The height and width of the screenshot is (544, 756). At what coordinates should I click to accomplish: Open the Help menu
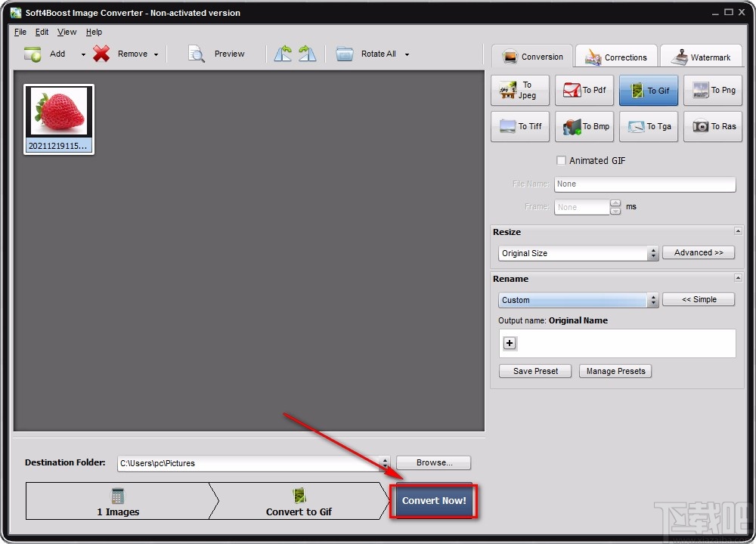pos(94,32)
